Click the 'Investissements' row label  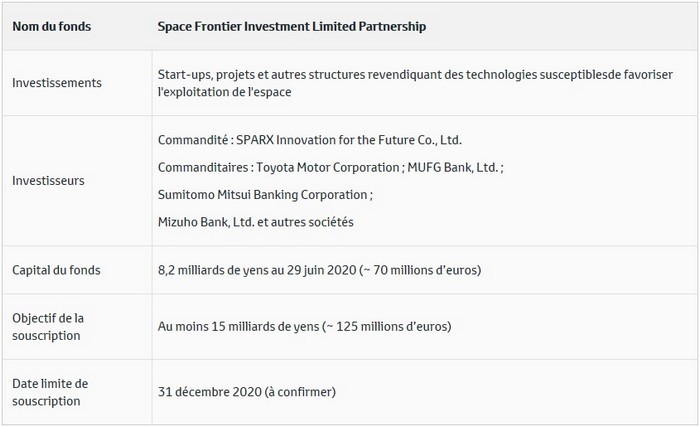(x=57, y=83)
